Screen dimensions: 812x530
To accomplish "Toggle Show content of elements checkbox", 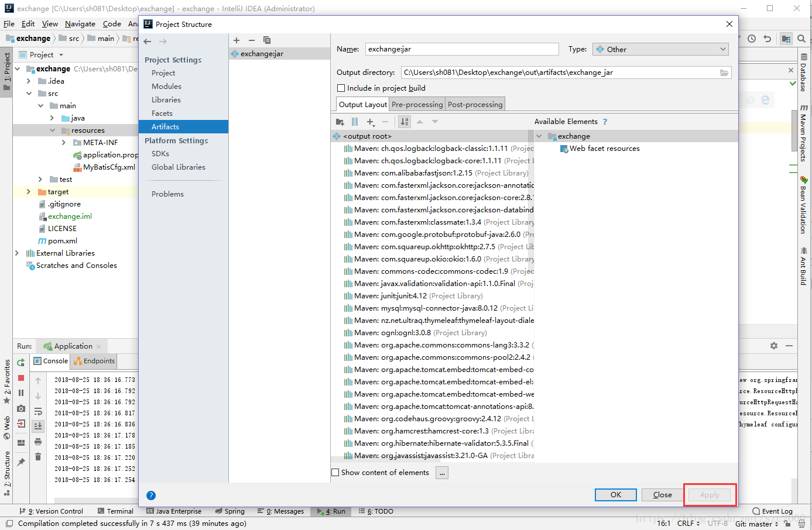I will [x=335, y=473].
